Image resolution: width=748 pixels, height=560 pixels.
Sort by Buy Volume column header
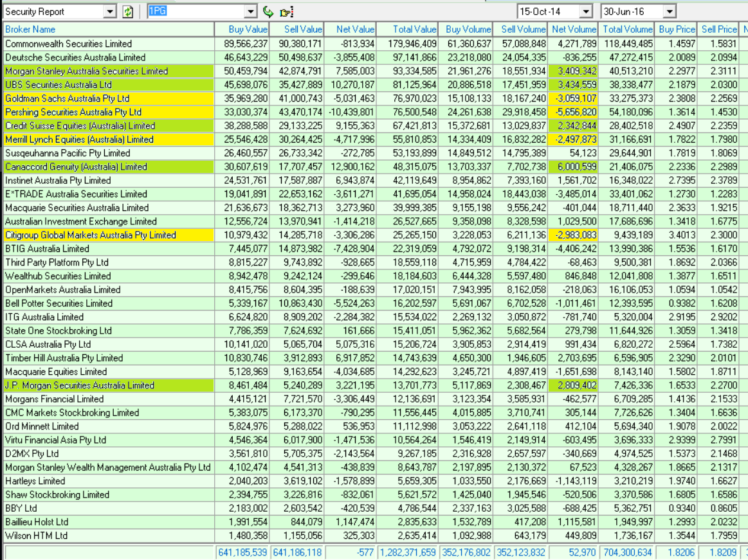(466, 29)
